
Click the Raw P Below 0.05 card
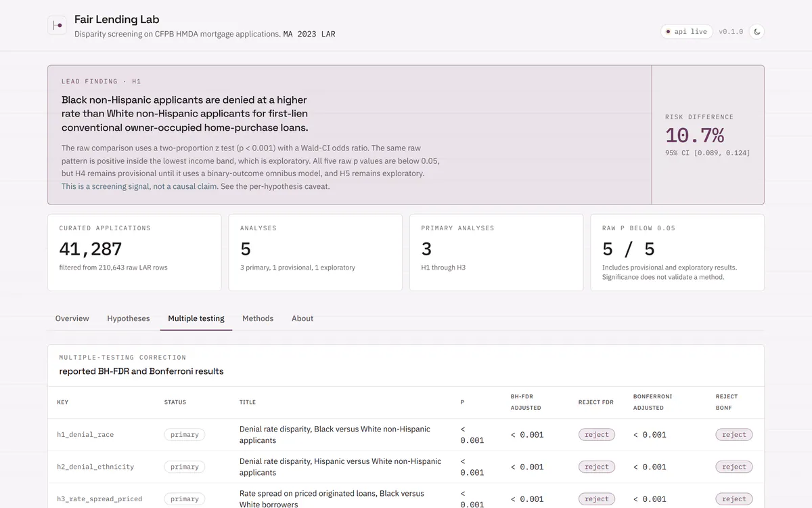(x=677, y=253)
